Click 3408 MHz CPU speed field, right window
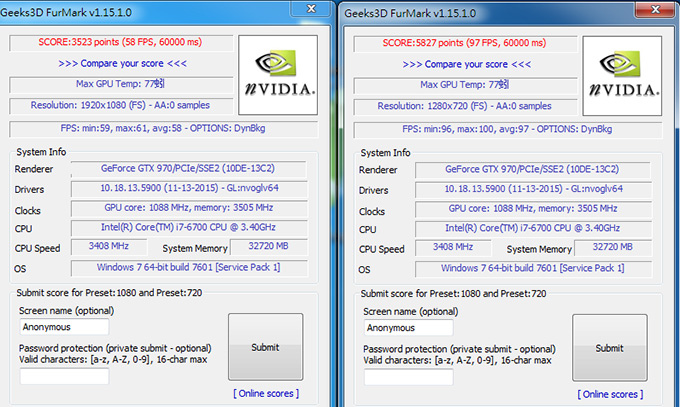 click(453, 248)
